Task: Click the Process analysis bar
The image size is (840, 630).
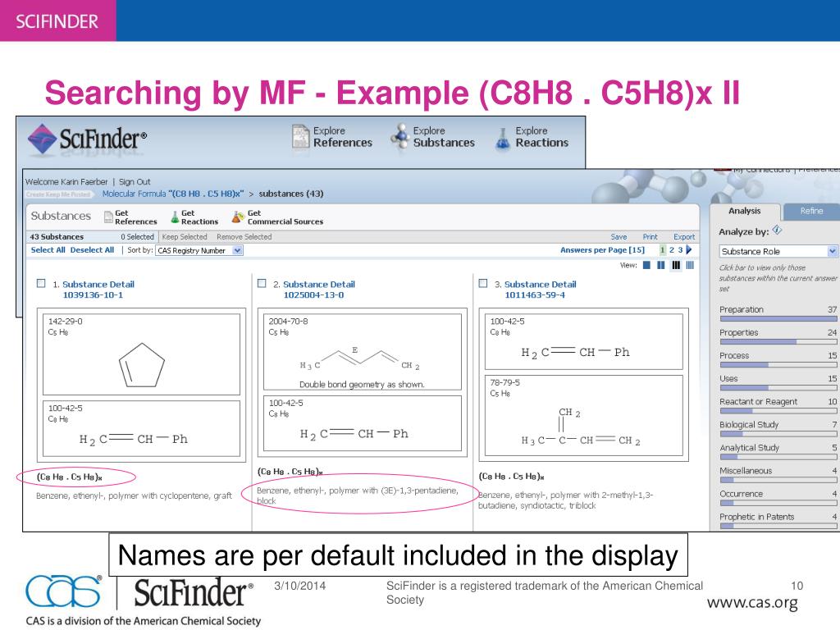Action: pyautogui.click(x=778, y=365)
